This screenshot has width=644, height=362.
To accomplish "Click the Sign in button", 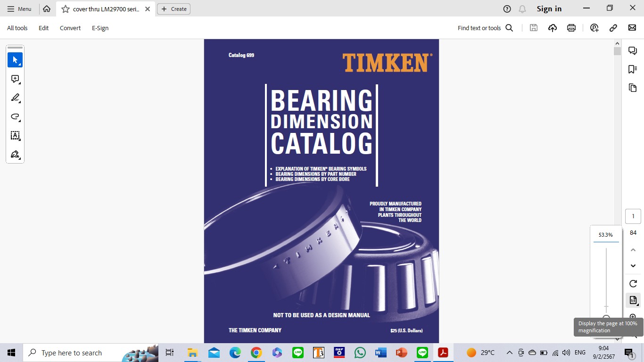I will pyautogui.click(x=549, y=9).
